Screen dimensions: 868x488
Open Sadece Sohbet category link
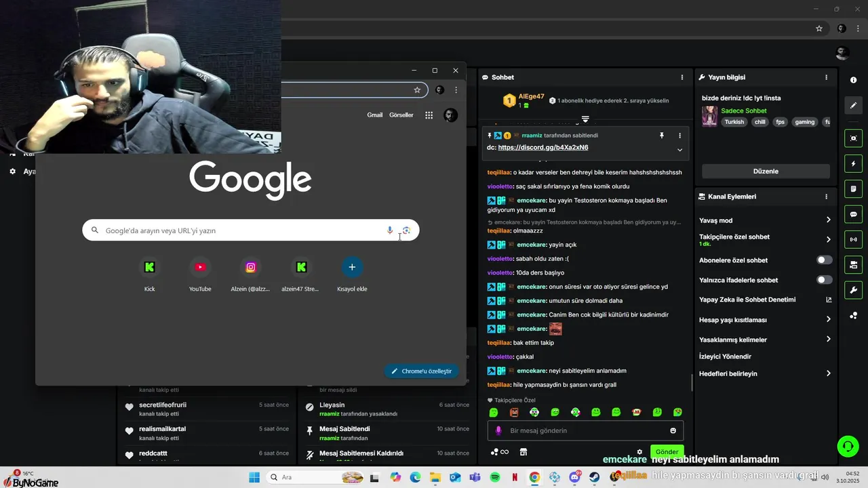pyautogui.click(x=744, y=110)
